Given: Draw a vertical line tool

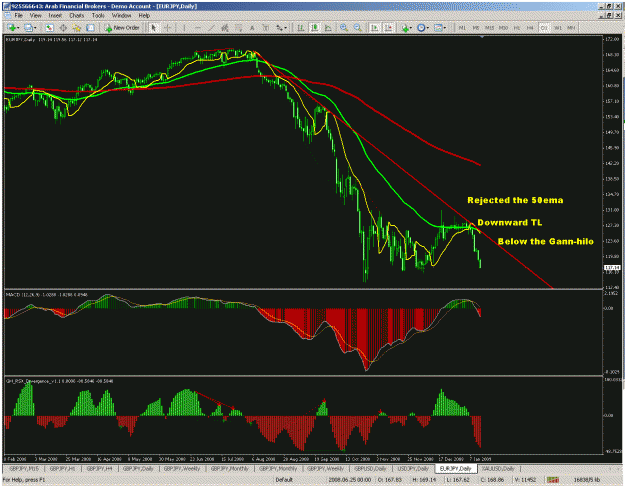Looking at the screenshot, I should (x=184, y=28).
